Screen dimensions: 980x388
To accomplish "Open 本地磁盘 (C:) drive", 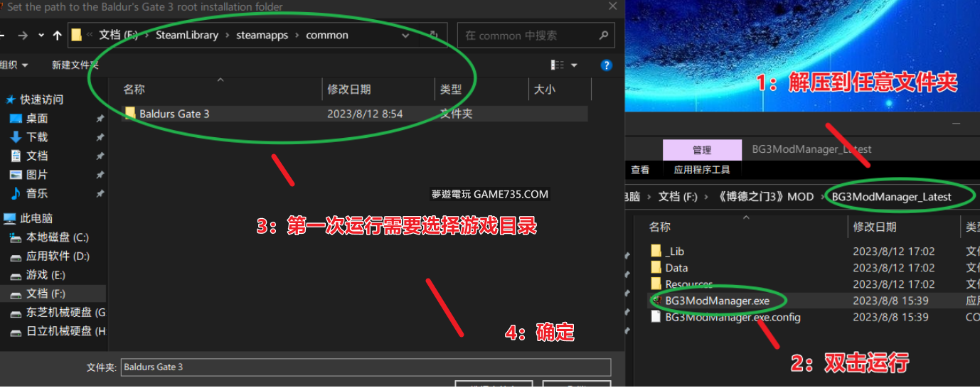I will click(57, 237).
